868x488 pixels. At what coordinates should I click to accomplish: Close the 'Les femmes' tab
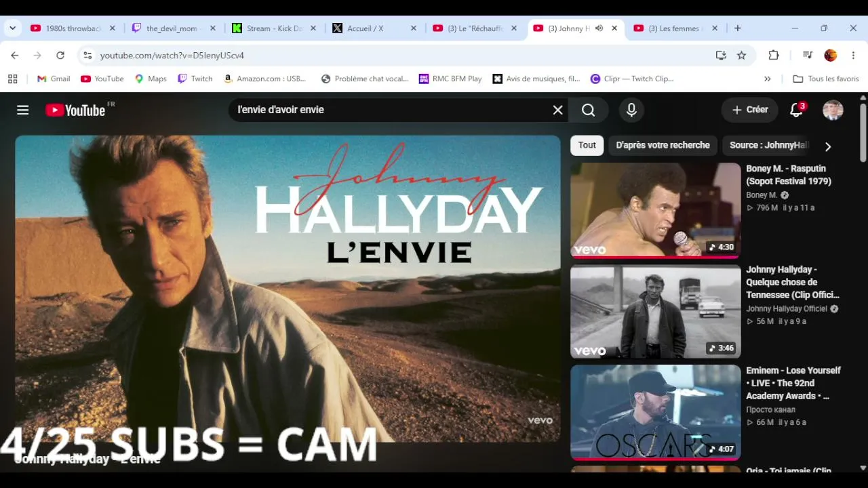click(x=715, y=28)
